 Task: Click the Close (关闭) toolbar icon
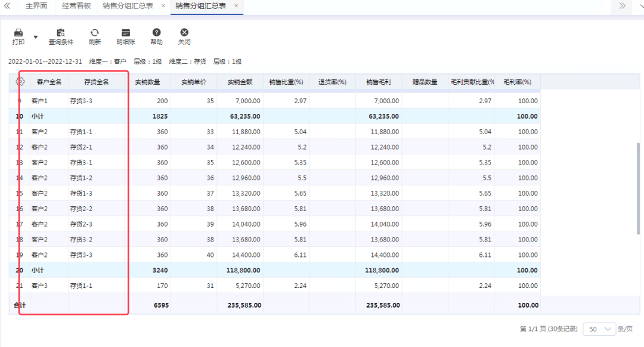click(184, 33)
